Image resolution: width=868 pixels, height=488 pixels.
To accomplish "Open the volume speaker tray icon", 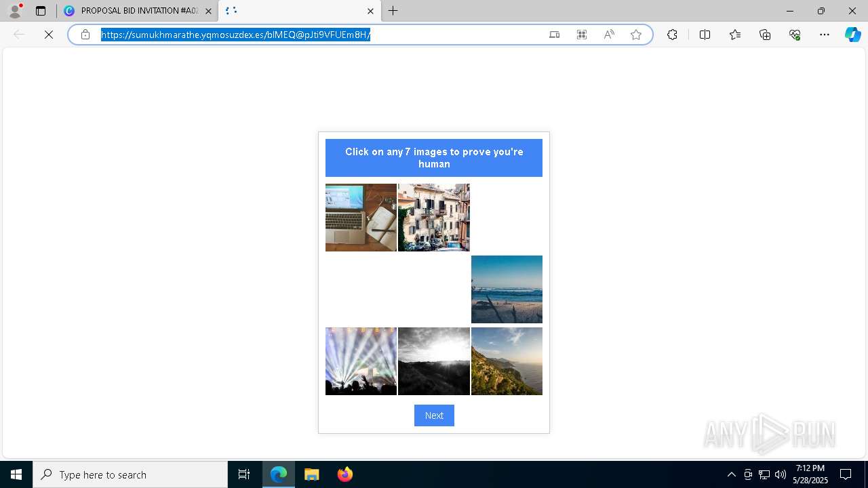I will tap(781, 474).
